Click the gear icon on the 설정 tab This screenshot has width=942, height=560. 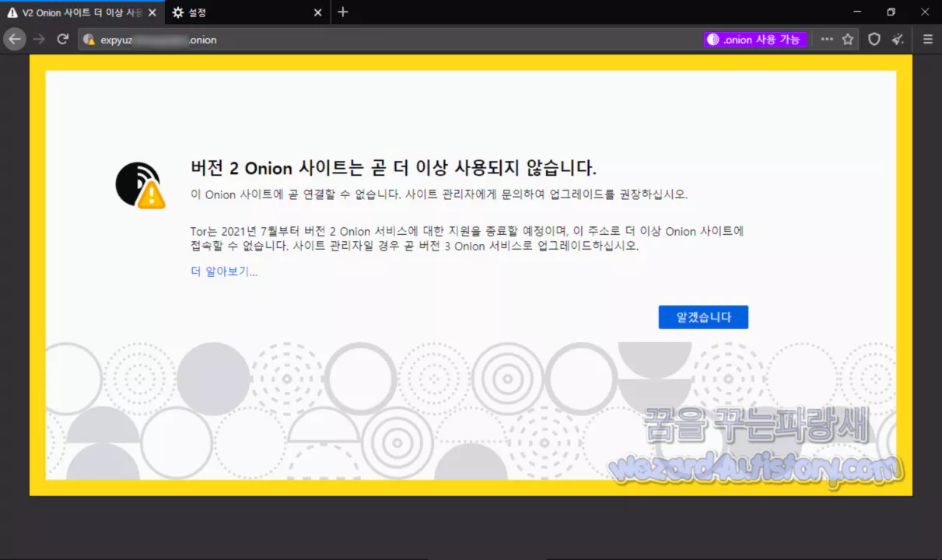177,12
